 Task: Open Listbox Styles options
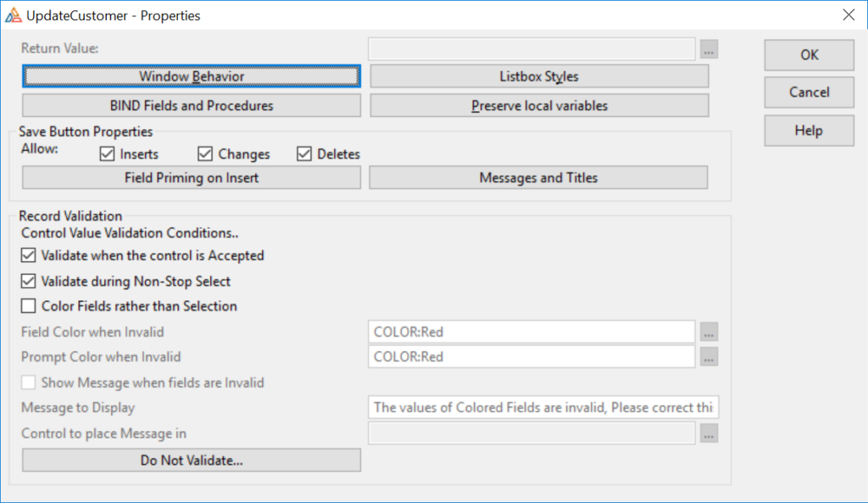[539, 76]
